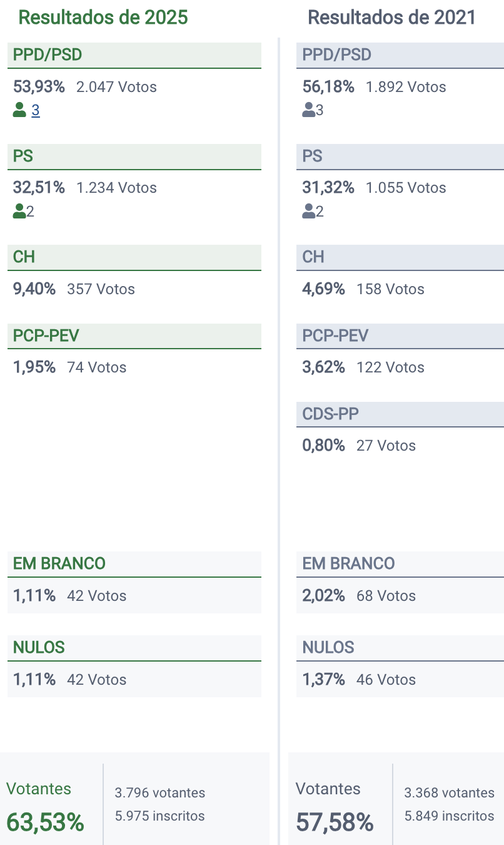Click the grey person icon under PPD/PSD 2021

[308, 111]
